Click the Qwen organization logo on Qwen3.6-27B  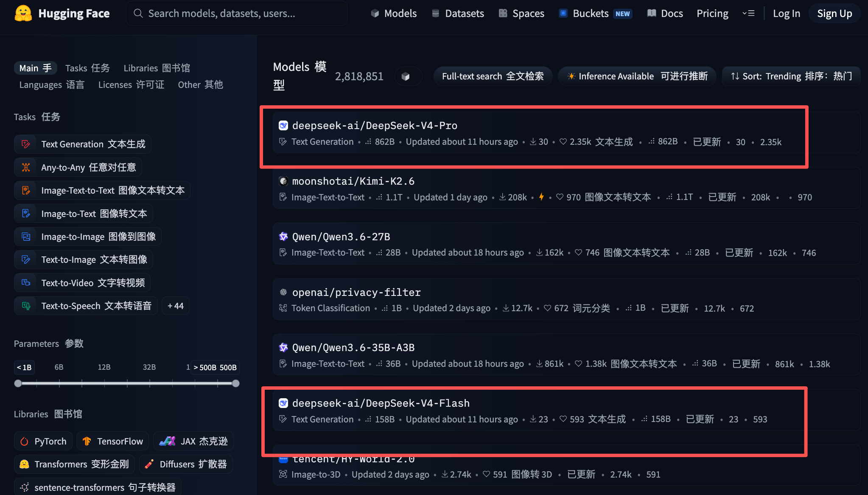[283, 236]
